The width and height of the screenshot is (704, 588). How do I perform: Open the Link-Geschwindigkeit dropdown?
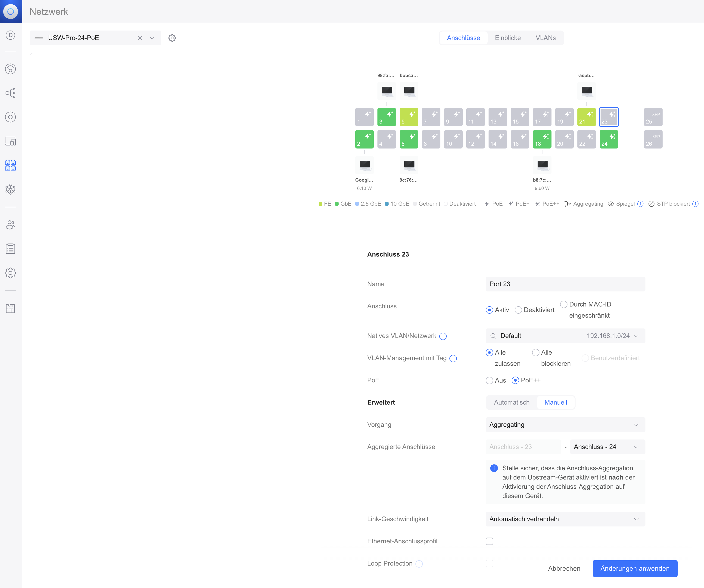[565, 519]
